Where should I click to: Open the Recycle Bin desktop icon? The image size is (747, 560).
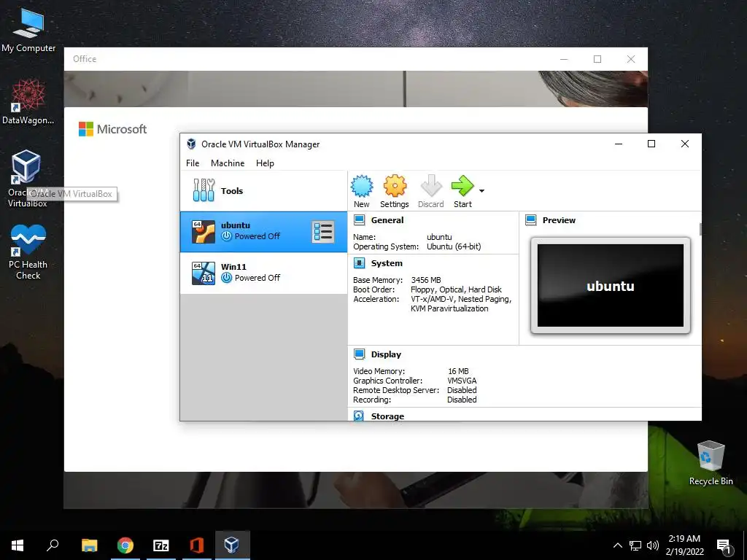tap(711, 463)
